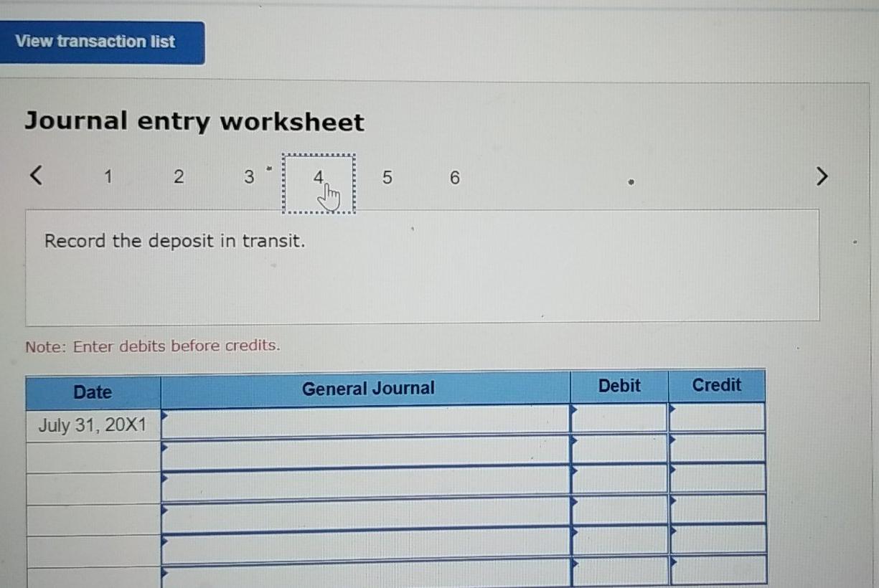This screenshot has width=879, height=588.
Task: Click the Credit field in third row
Action: click(x=717, y=478)
